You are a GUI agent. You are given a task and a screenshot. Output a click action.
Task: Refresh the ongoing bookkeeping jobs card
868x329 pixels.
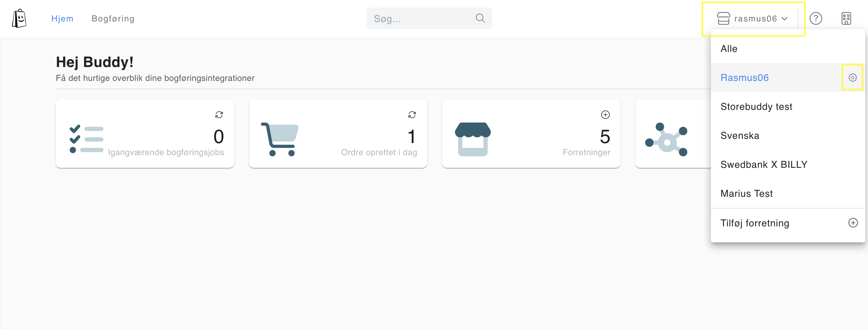(219, 115)
